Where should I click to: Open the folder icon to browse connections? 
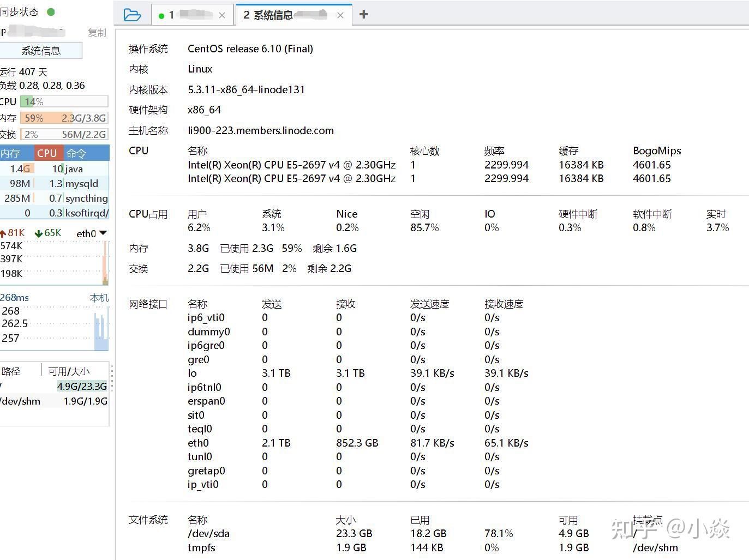(x=133, y=15)
